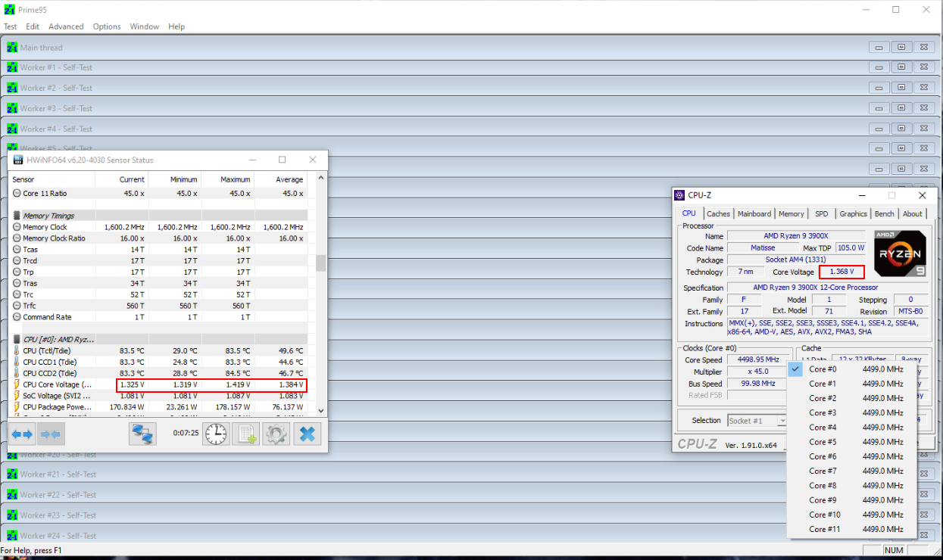Select Core #1 in the clocks menu
This screenshot has height=560, width=943.
[851, 384]
